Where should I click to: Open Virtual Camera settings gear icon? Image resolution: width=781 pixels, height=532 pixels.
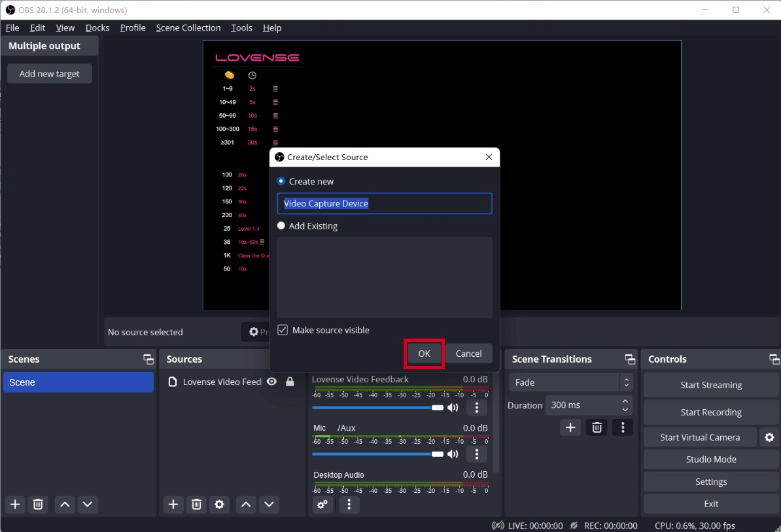coord(769,437)
